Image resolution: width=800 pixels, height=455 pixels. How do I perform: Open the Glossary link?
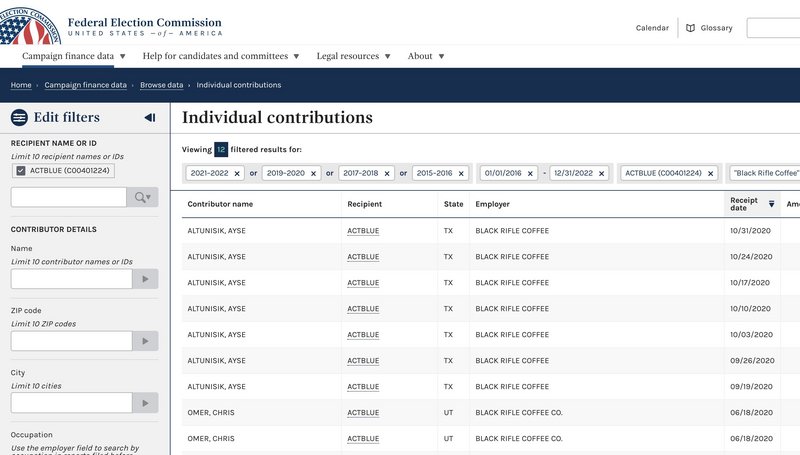click(716, 28)
